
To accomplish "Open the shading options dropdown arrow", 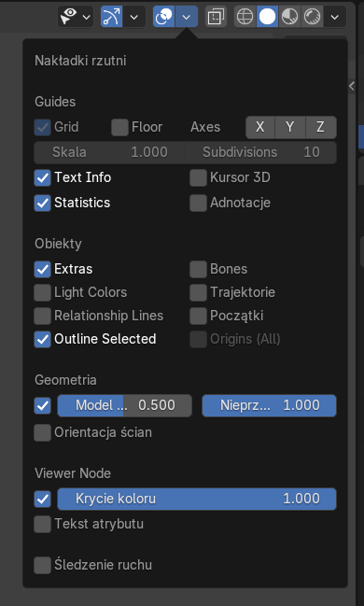I will point(335,17).
